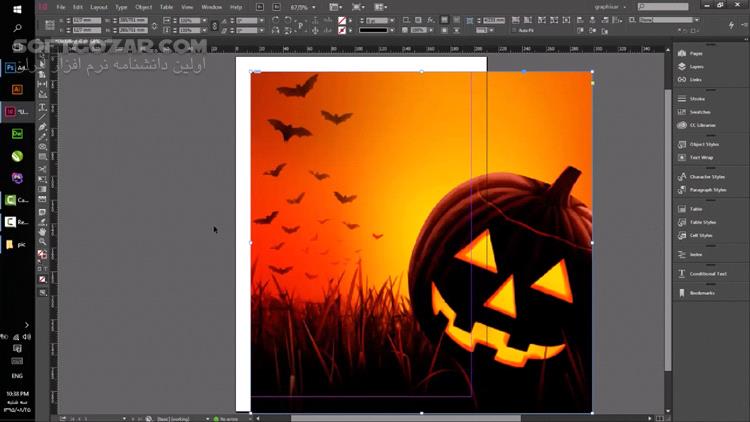The height and width of the screenshot is (422, 750).
Task: Open the X scale percentage dropdown
Action: [204, 21]
